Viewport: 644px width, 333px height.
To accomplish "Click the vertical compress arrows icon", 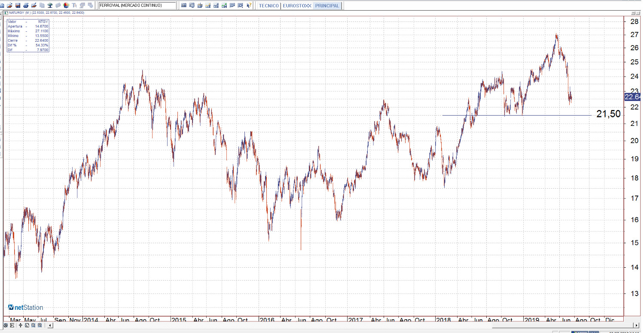I will (x=20, y=325).
